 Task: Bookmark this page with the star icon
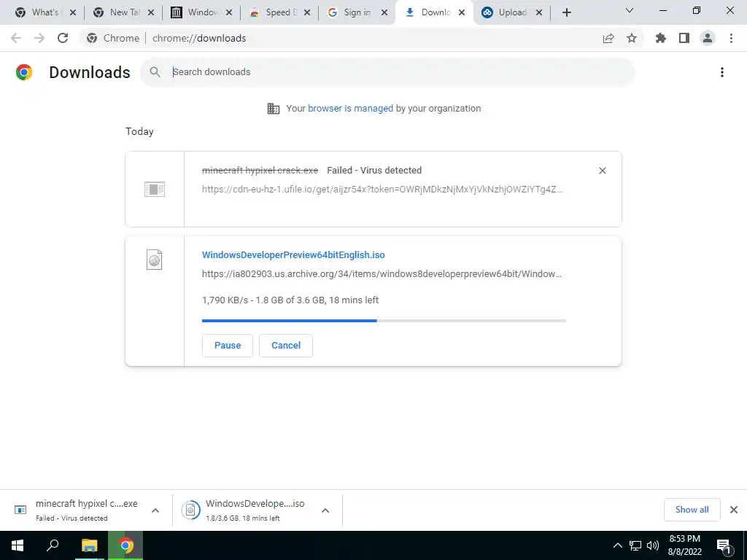tap(632, 38)
